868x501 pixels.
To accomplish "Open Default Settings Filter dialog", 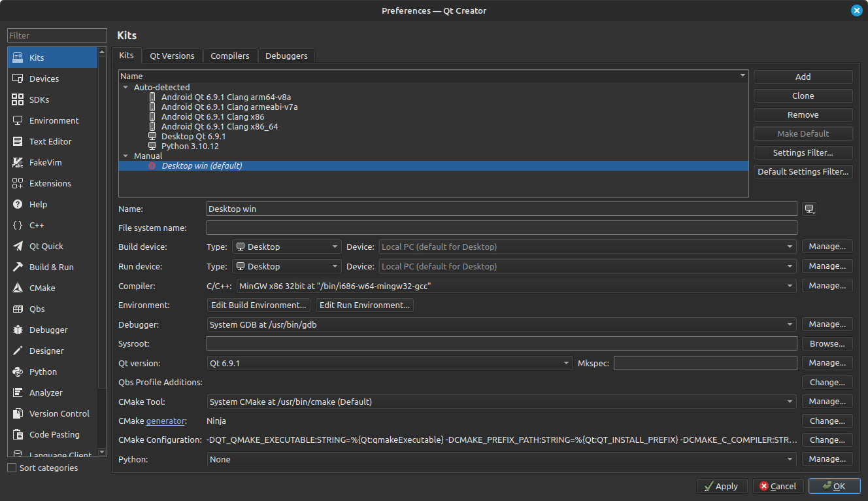I will click(803, 171).
